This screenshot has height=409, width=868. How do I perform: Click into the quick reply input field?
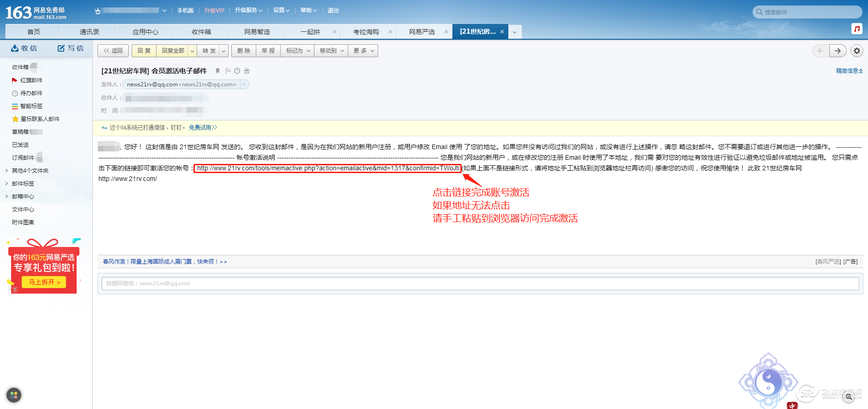pos(480,283)
